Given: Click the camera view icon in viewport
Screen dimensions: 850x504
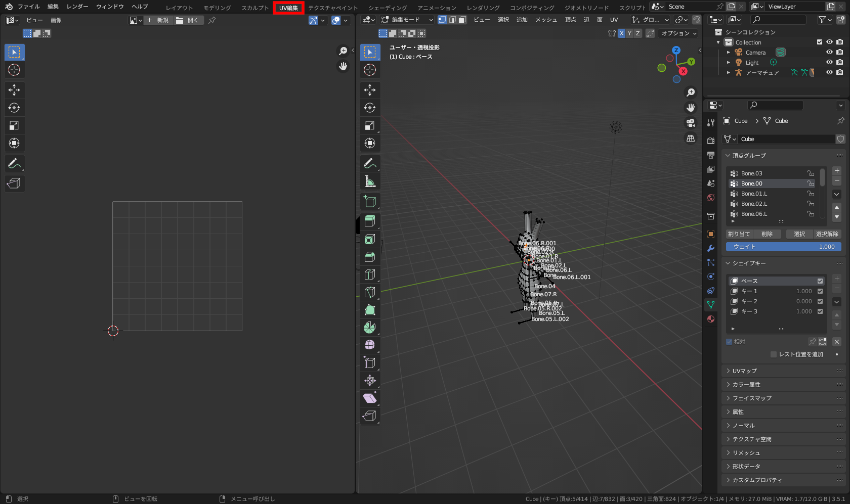Looking at the screenshot, I should 691,123.
